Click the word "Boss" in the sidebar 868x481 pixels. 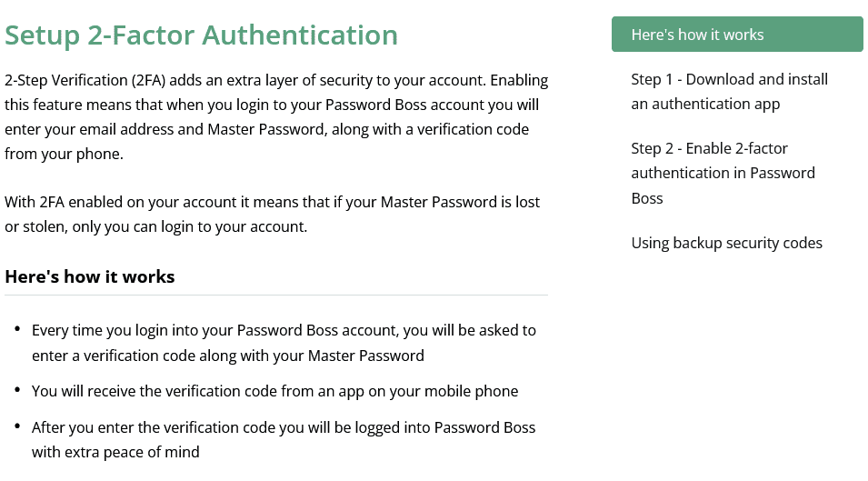tap(646, 198)
